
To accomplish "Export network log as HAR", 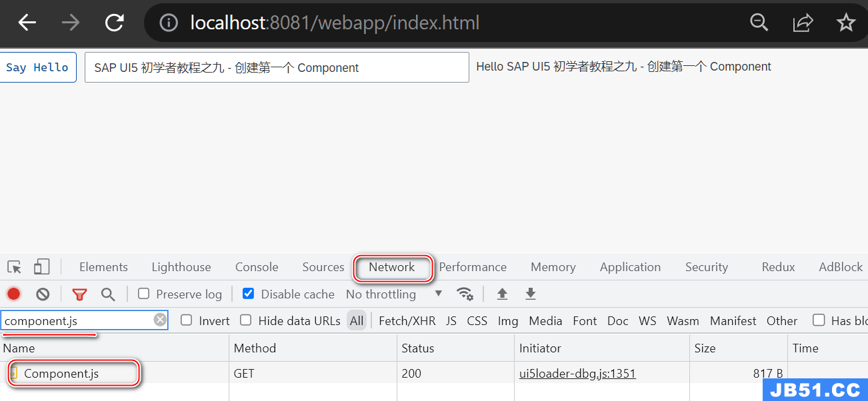I will [x=531, y=294].
